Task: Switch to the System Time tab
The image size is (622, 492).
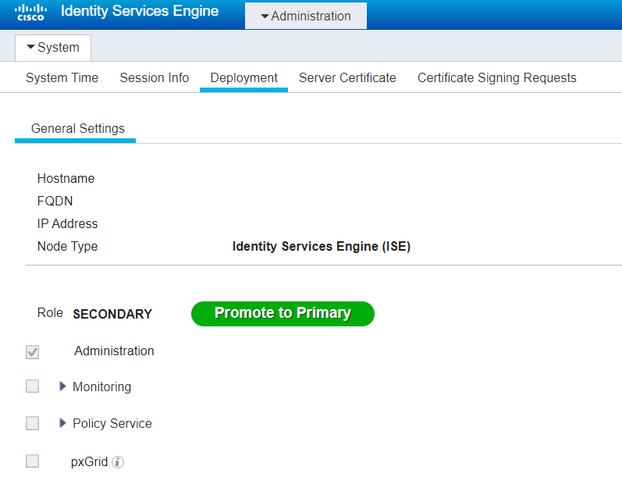Action: pyautogui.click(x=62, y=78)
